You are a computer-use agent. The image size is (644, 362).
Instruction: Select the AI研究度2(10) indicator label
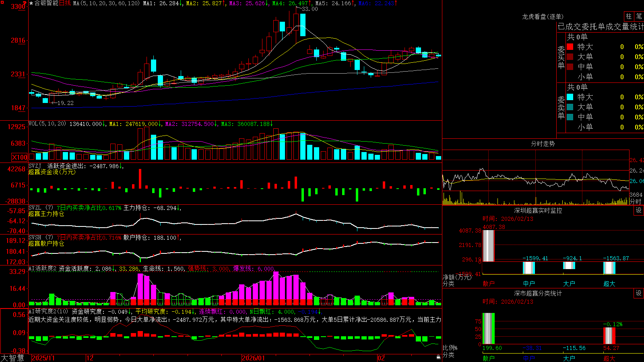click(x=49, y=311)
